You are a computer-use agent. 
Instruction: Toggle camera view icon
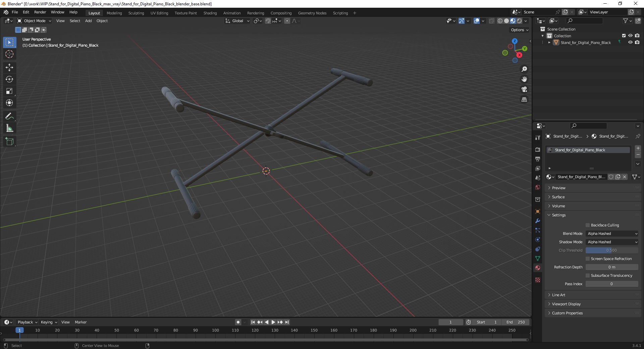524,89
